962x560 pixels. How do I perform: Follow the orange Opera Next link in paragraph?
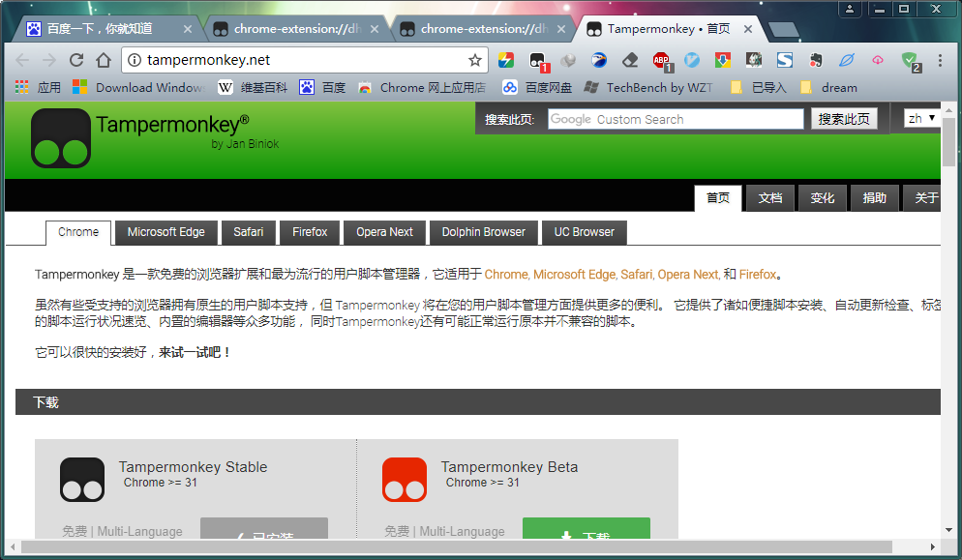(x=688, y=274)
